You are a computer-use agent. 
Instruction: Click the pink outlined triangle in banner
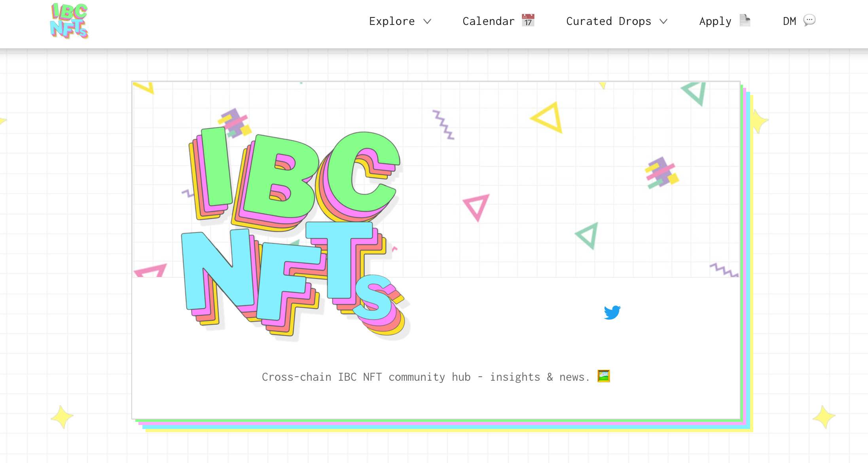476,207
